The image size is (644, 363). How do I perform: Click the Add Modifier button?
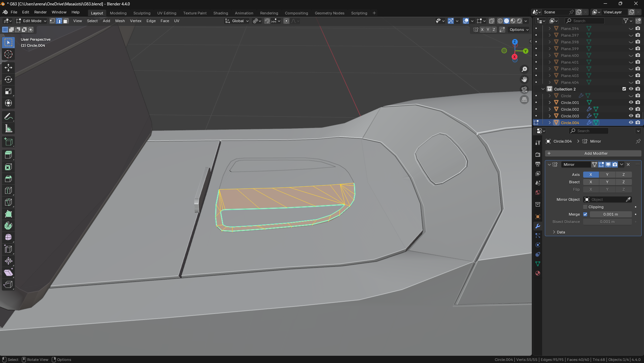click(593, 153)
